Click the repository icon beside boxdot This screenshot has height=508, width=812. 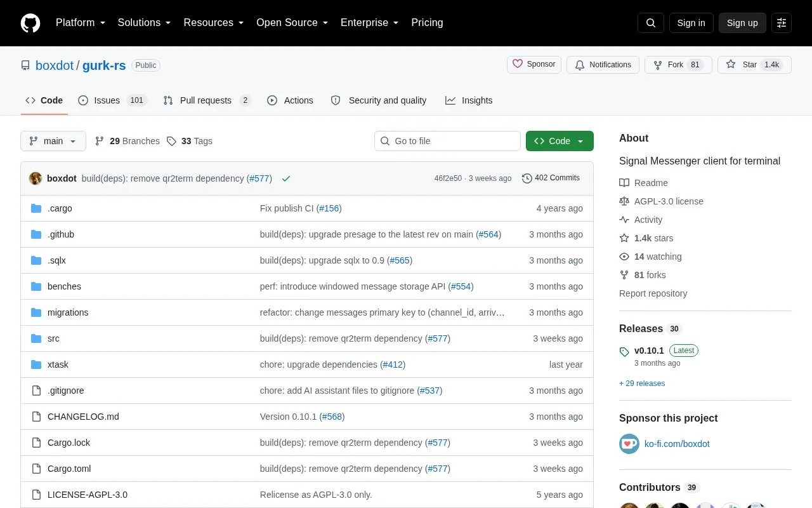click(x=25, y=65)
